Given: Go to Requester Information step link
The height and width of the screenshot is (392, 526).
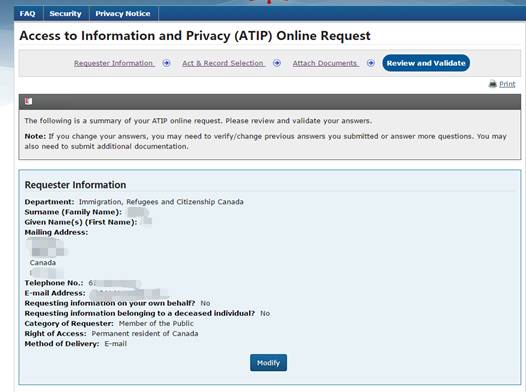Looking at the screenshot, I should (114, 63).
